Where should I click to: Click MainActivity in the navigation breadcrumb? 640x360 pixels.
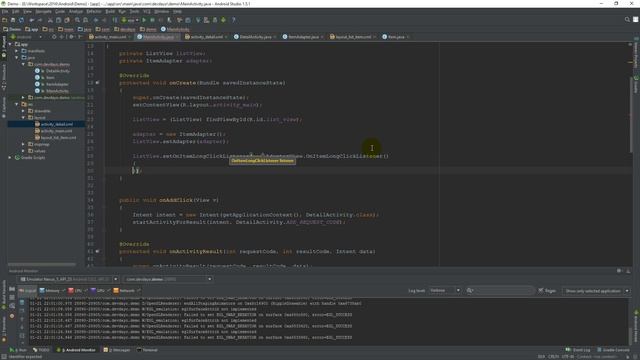[x=175, y=29]
